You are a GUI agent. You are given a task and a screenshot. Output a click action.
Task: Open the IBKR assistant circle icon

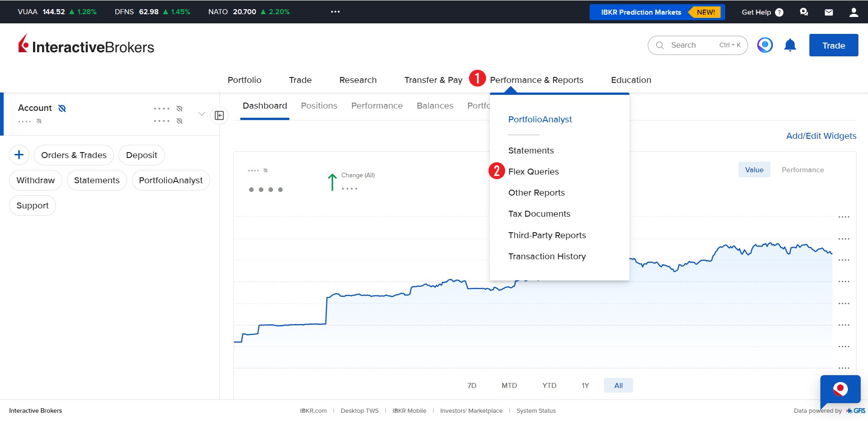click(x=765, y=45)
